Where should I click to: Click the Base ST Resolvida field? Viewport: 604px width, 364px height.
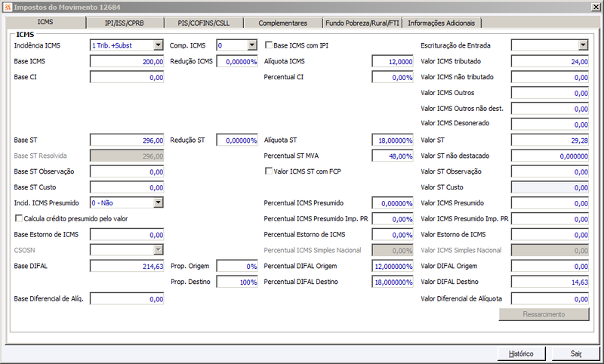(x=127, y=156)
